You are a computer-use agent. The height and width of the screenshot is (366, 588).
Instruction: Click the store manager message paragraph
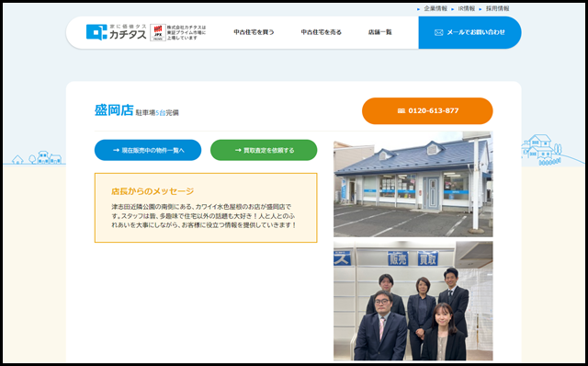[x=204, y=216]
